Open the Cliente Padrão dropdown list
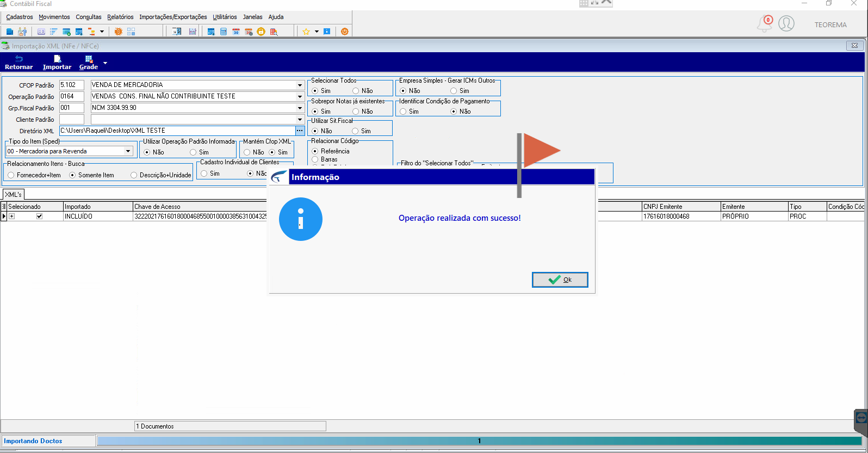The height and width of the screenshot is (453, 868). tap(300, 120)
